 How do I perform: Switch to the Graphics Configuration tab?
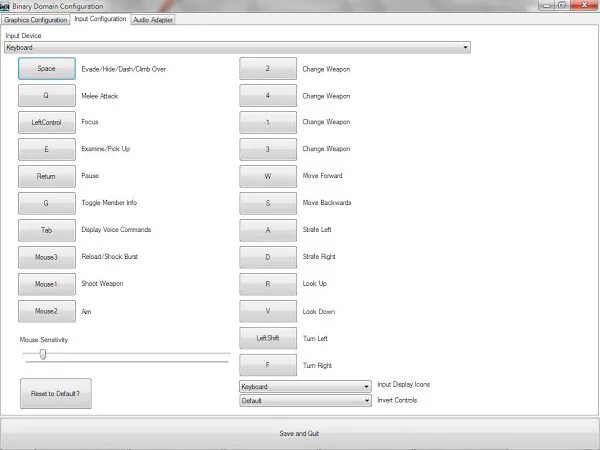tap(36, 20)
